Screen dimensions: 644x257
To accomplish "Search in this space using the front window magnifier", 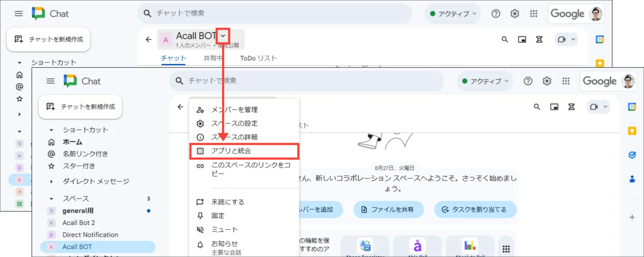I will pos(537,107).
